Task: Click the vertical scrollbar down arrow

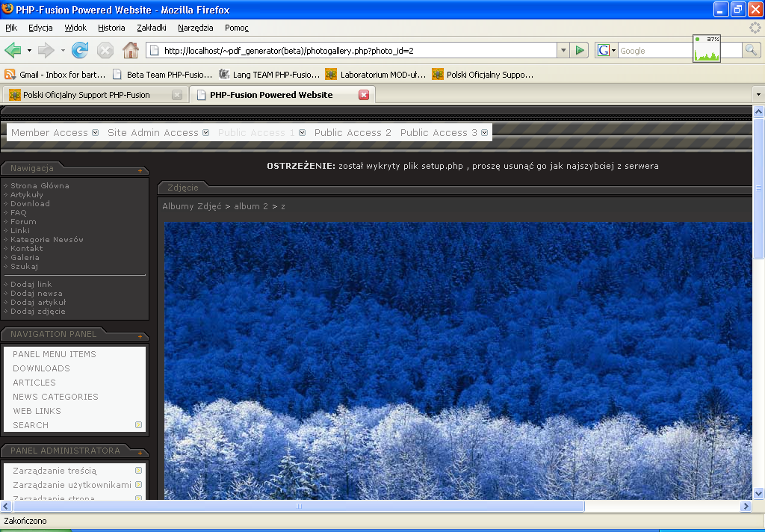Action: 758,493
